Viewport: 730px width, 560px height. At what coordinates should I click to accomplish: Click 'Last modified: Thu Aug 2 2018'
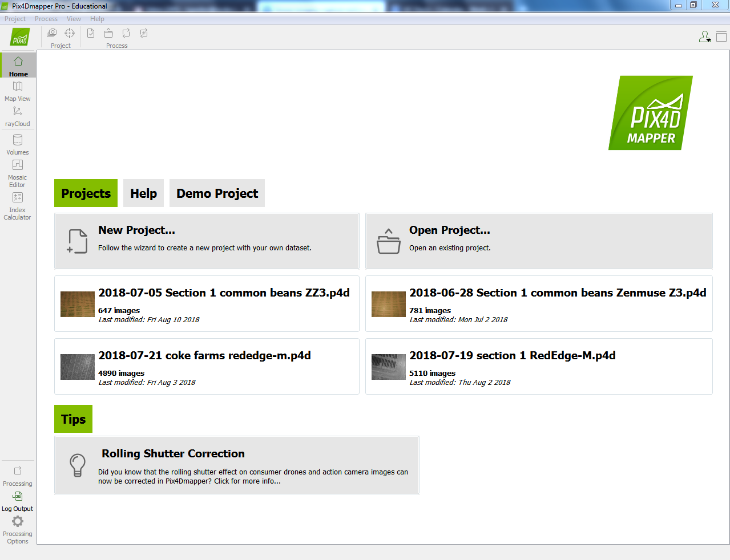(459, 383)
